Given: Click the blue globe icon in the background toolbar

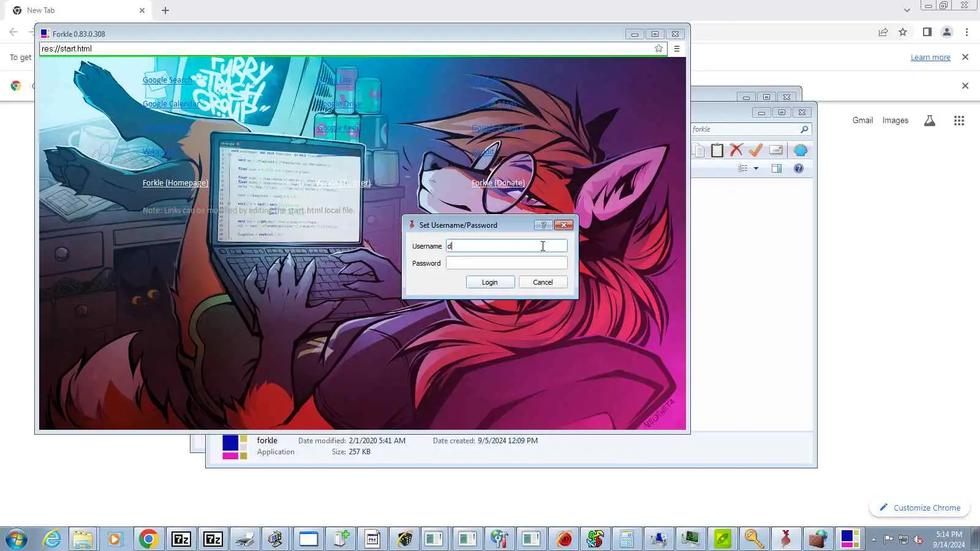Looking at the screenshot, I should [800, 150].
